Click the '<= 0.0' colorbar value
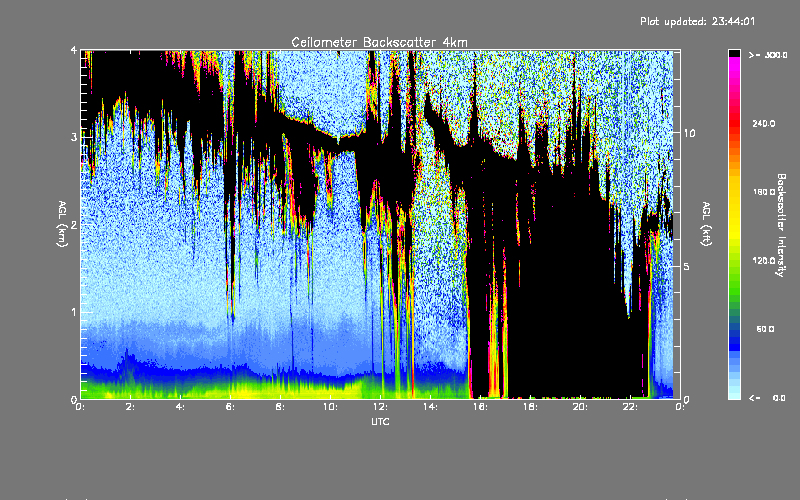Image resolution: width=800 pixels, height=500 pixels. click(x=768, y=398)
